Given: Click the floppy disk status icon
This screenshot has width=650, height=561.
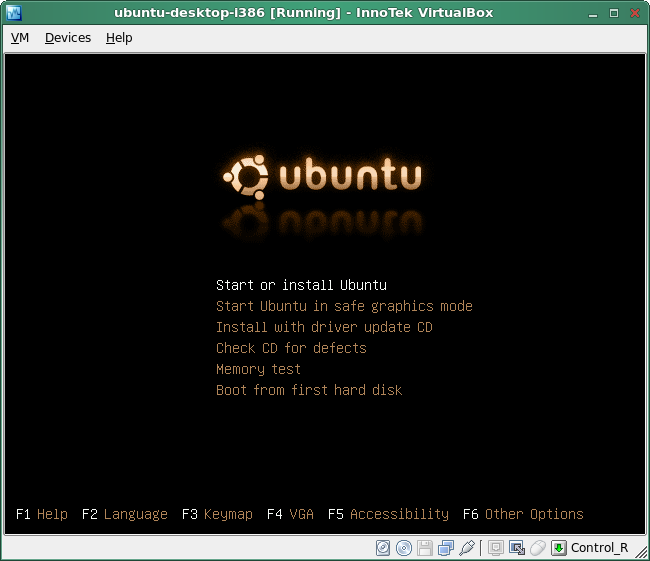Looking at the screenshot, I should tap(425, 547).
